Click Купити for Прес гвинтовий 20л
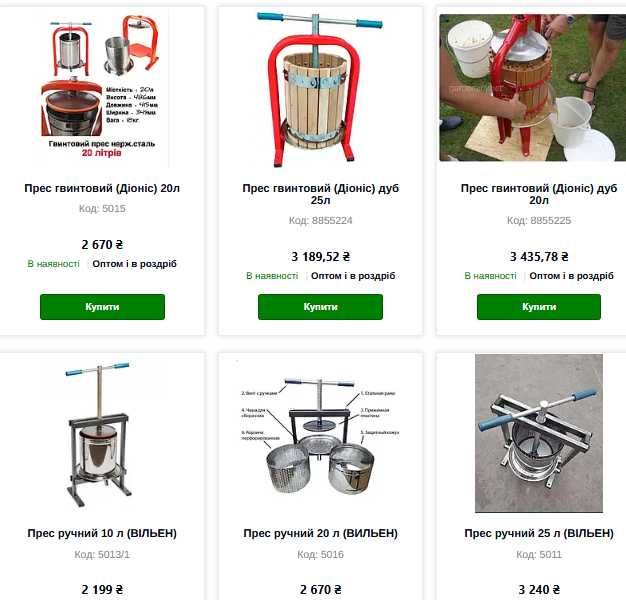The image size is (626, 600). click(102, 307)
